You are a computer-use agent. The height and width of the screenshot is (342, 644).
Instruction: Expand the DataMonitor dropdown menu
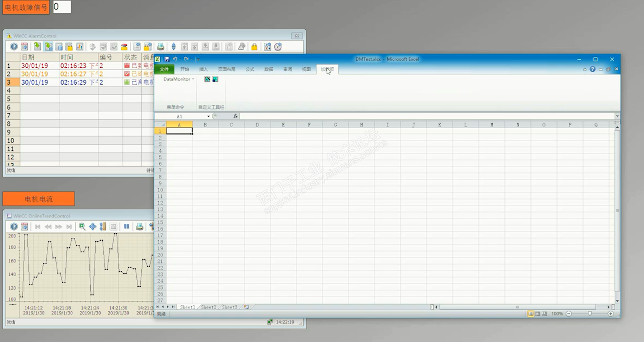179,79
